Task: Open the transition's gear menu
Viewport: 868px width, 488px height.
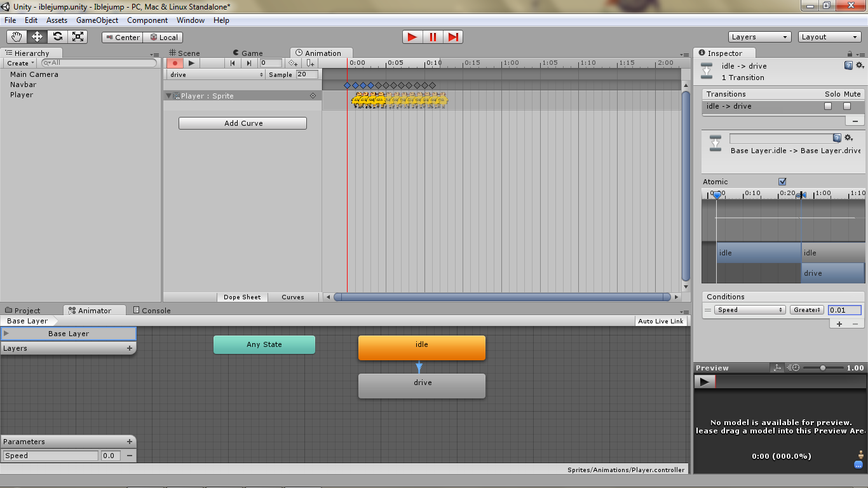Action: click(x=848, y=138)
